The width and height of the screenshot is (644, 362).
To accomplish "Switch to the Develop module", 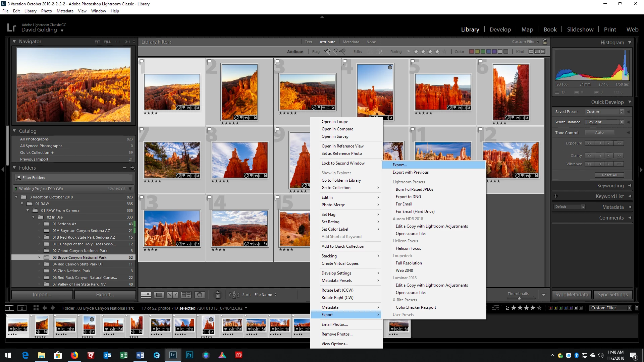I will [x=500, y=29].
